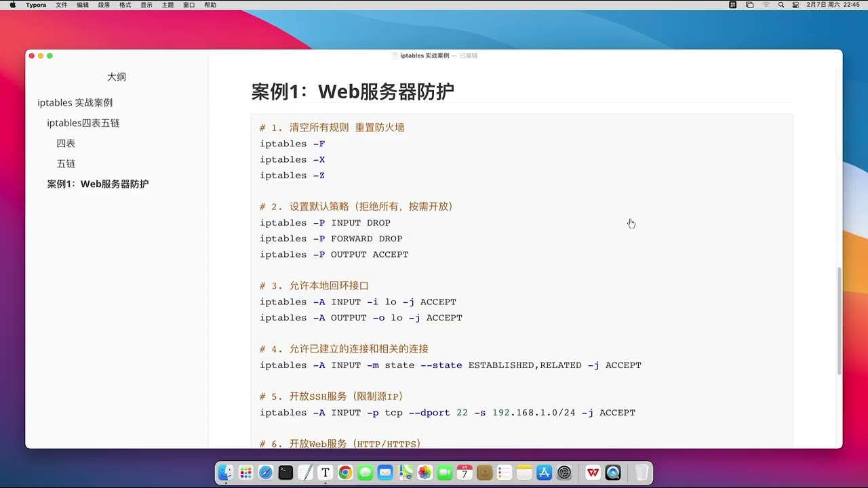868x488 pixels.
Task: Open the 主题 menu
Action: [x=167, y=5]
